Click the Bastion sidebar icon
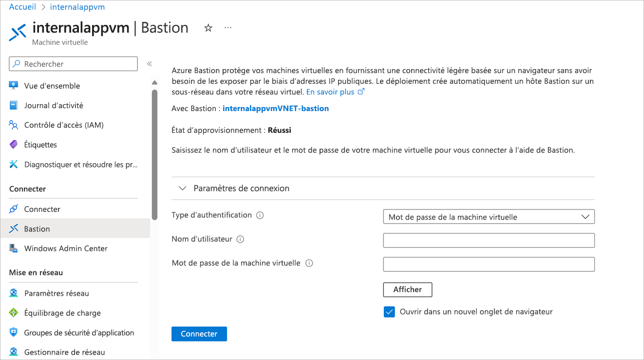 click(x=14, y=229)
